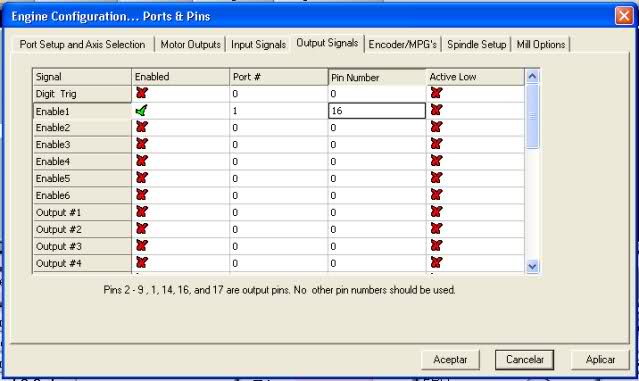This screenshot has width=639, height=381.
Task: Open the Encoder/MPG's tab
Action: (x=402, y=44)
